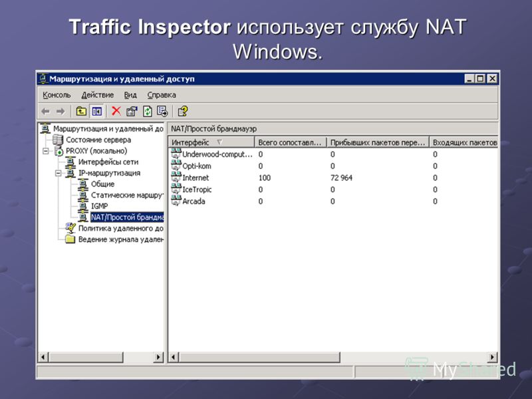The width and height of the screenshot is (532, 399).
Task: Click right arrow of tree pane scrollbar
Action: coord(158,357)
